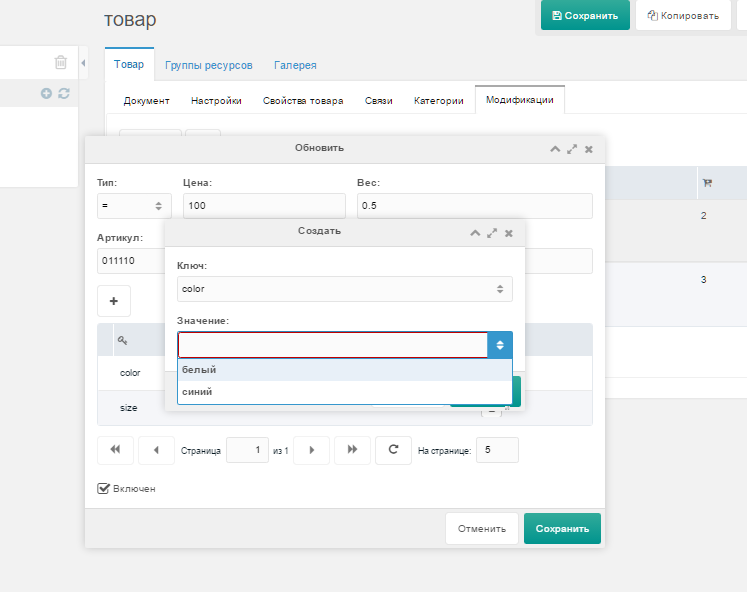Click the refresh icon in left panel
This screenshot has width=747, height=592.
tap(64, 93)
